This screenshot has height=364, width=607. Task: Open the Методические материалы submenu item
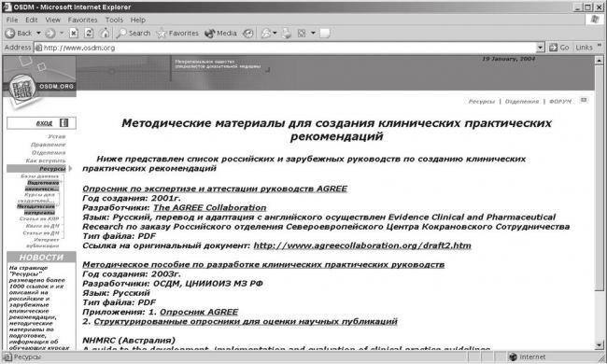coord(36,209)
